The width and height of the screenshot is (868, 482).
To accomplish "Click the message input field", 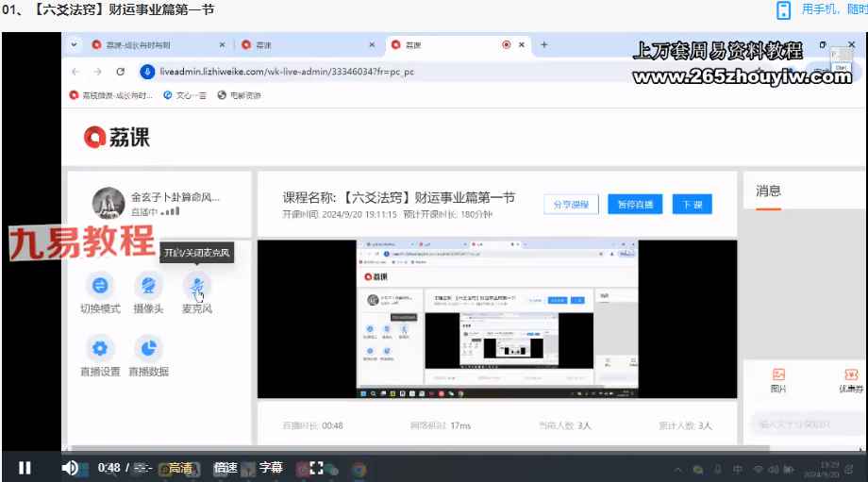I will pos(807,424).
